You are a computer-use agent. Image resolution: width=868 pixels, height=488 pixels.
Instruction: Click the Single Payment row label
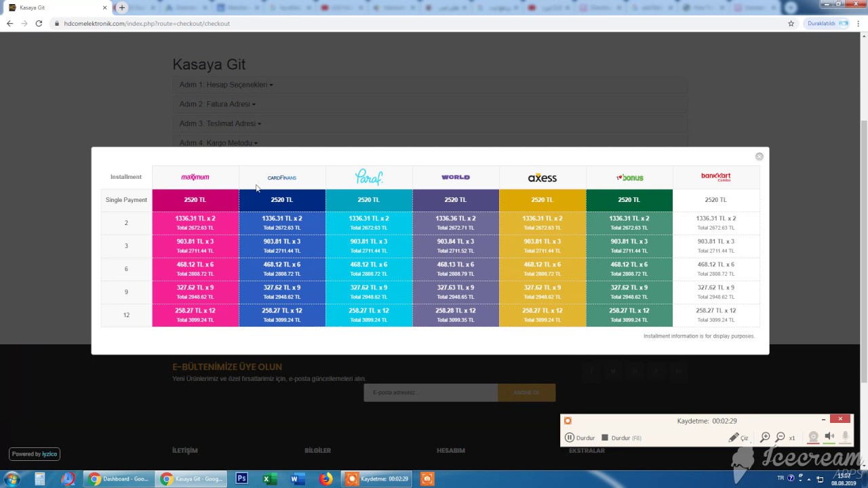click(126, 200)
